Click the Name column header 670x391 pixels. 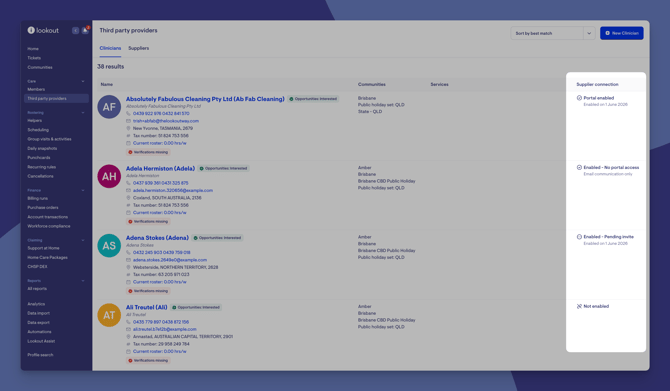[107, 84]
